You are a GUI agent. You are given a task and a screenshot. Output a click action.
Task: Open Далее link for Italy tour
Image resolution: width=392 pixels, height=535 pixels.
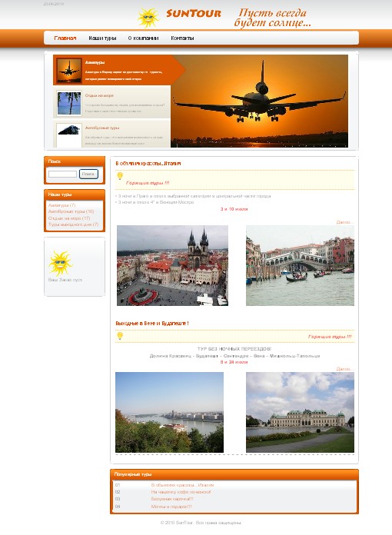pos(344,222)
